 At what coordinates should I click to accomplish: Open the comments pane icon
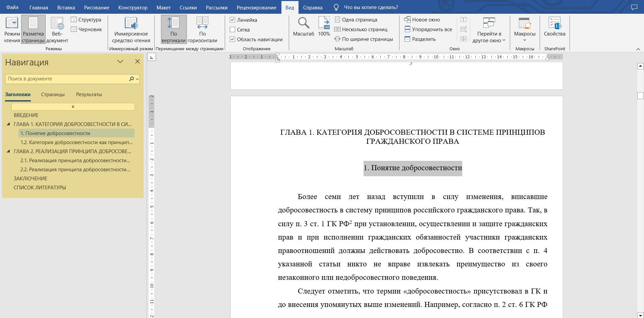pyautogui.click(x=634, y=7)
